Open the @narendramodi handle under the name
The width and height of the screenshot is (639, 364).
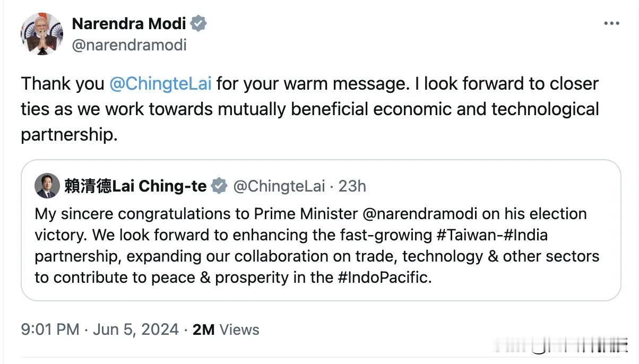[x=129, y=45]
